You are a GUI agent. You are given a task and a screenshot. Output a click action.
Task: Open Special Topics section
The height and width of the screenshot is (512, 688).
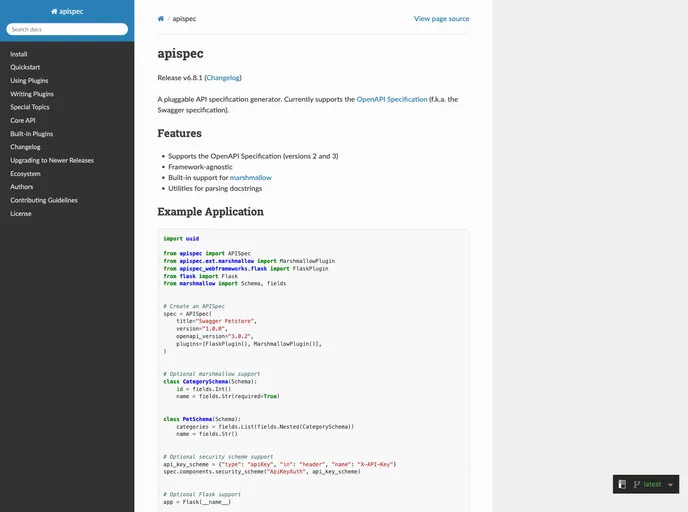click(x=30, y=107)
